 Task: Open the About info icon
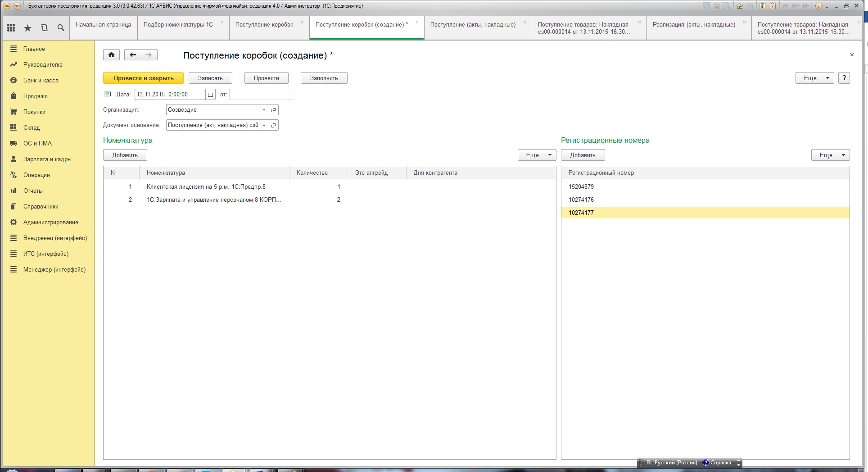[x=819, y=6]
